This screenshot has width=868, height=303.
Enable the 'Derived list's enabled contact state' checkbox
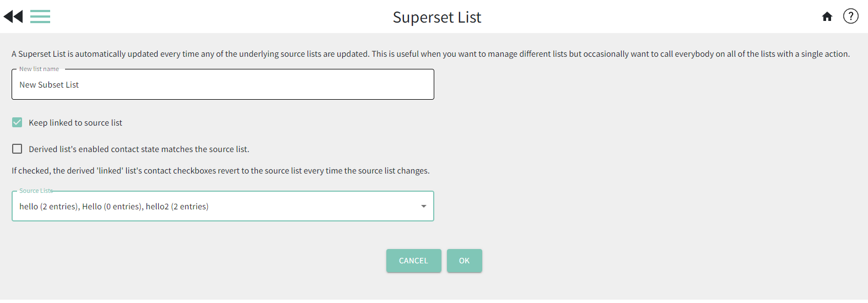click(17, 149)
